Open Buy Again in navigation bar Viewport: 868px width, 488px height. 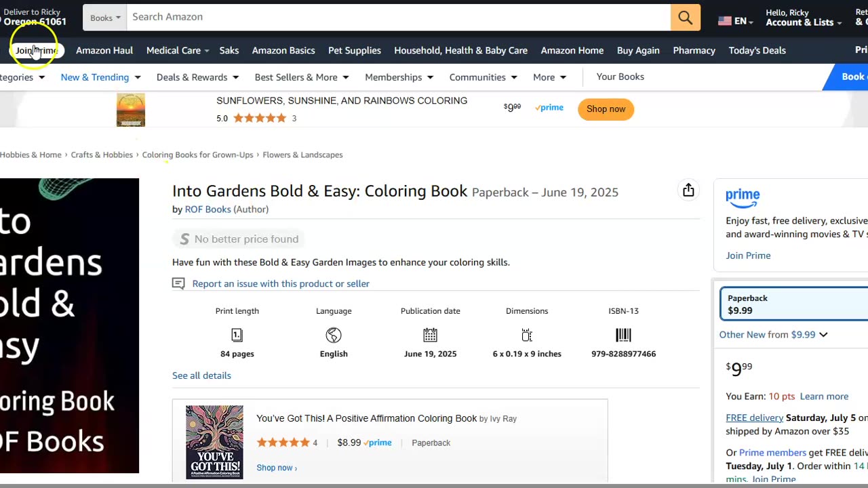point(638,50)
